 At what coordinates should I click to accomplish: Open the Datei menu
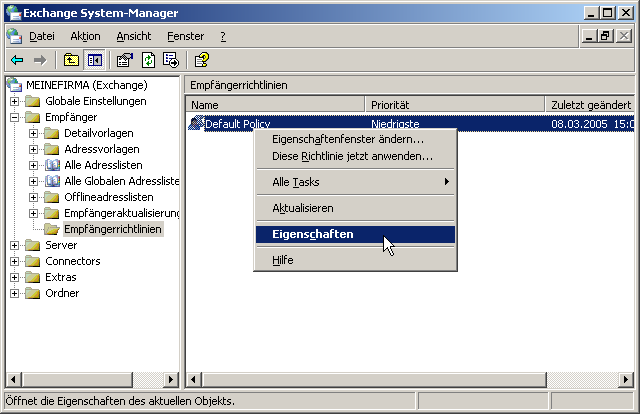[42, 36]
